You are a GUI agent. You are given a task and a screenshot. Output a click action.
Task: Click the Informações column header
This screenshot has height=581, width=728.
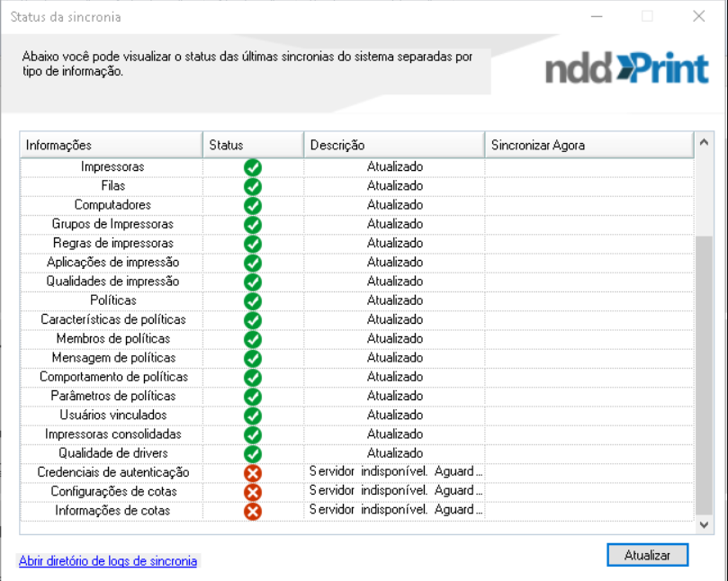pyautogui.click(x=110, y=144)
